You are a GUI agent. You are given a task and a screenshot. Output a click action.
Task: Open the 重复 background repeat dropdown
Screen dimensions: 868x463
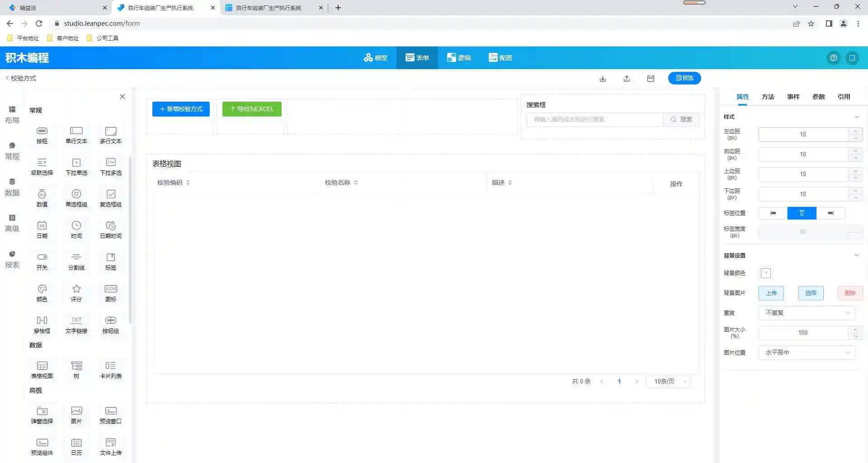[807, 313]
